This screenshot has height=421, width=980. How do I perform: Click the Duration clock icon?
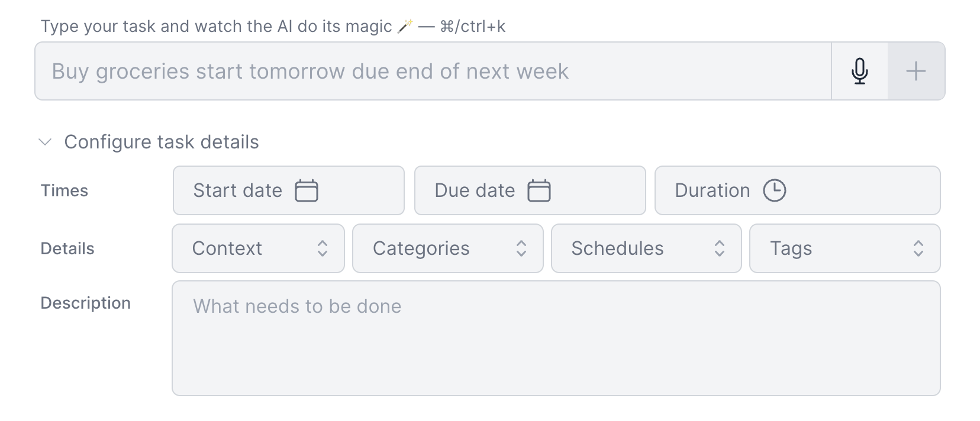click(x=774, y=190)
